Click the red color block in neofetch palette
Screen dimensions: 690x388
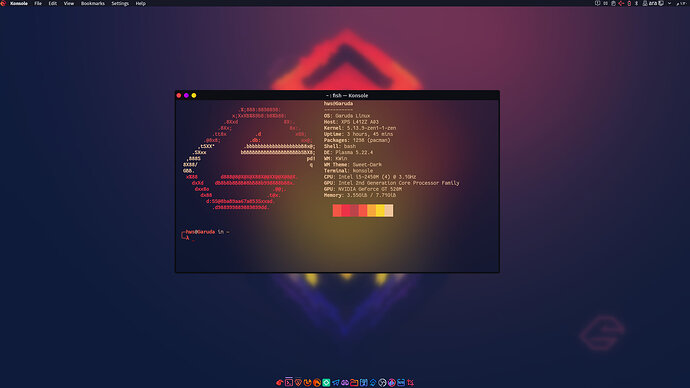(x=346, y=211)
